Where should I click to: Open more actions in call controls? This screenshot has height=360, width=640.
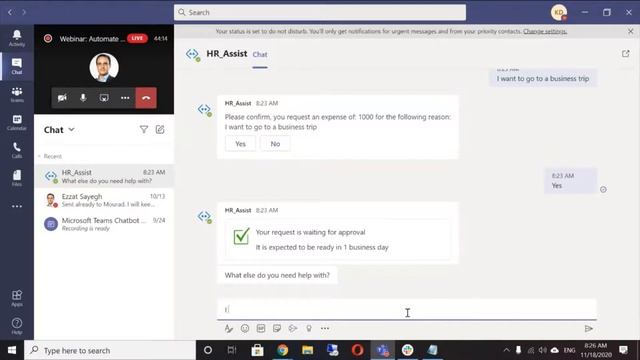125,98
